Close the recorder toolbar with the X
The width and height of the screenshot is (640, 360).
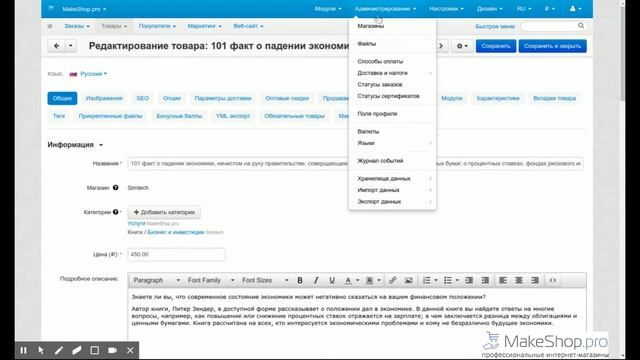[130, 350]
